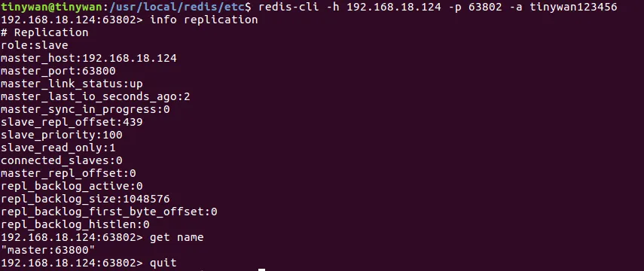Click the redis-cli command text in prompt
644x271 pixels.
point(438,7)
